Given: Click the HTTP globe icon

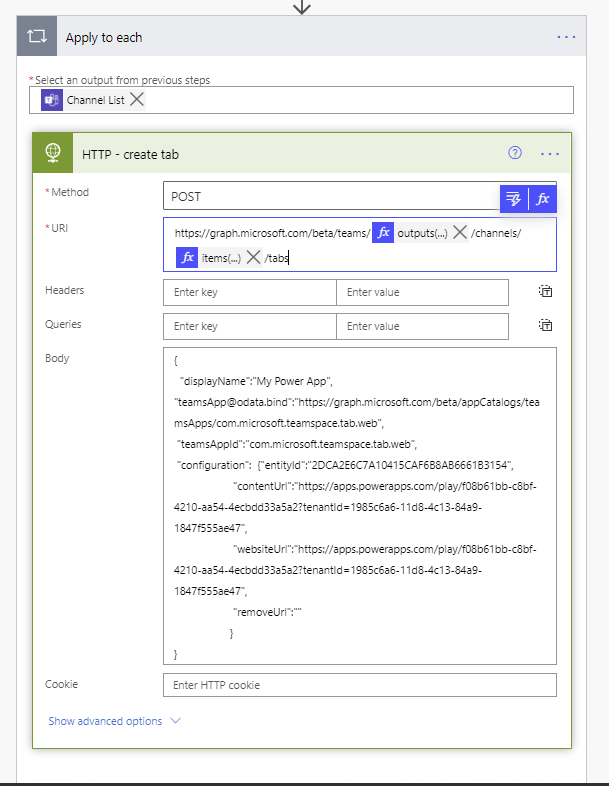Looking at the screenshot, I should 53,153.
